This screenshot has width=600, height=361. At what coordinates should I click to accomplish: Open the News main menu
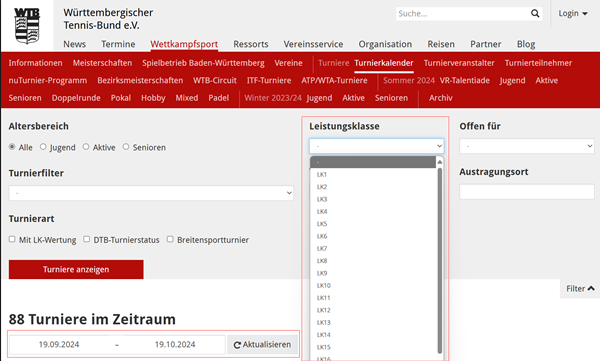click(x=75, y=44)
